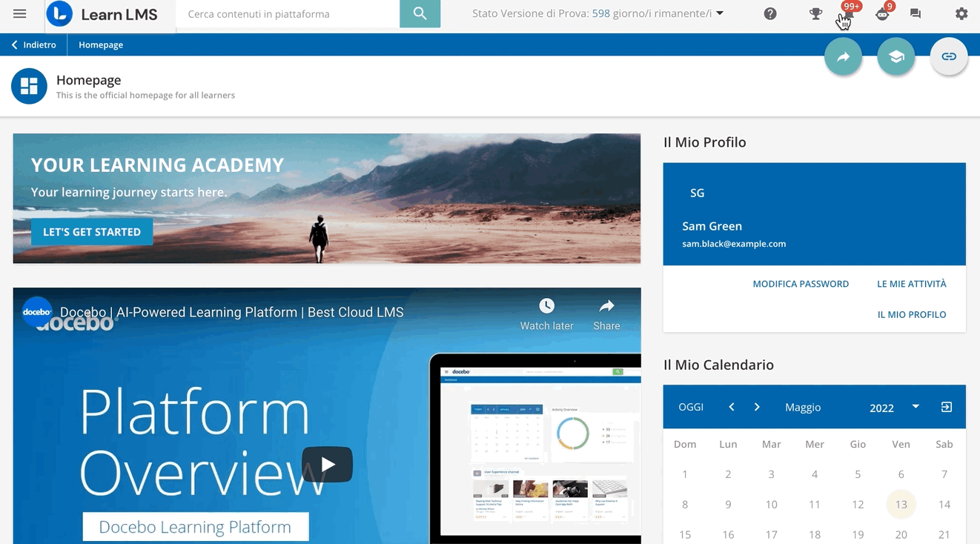Click the Homepage breadcrumb item

point(101,45)
